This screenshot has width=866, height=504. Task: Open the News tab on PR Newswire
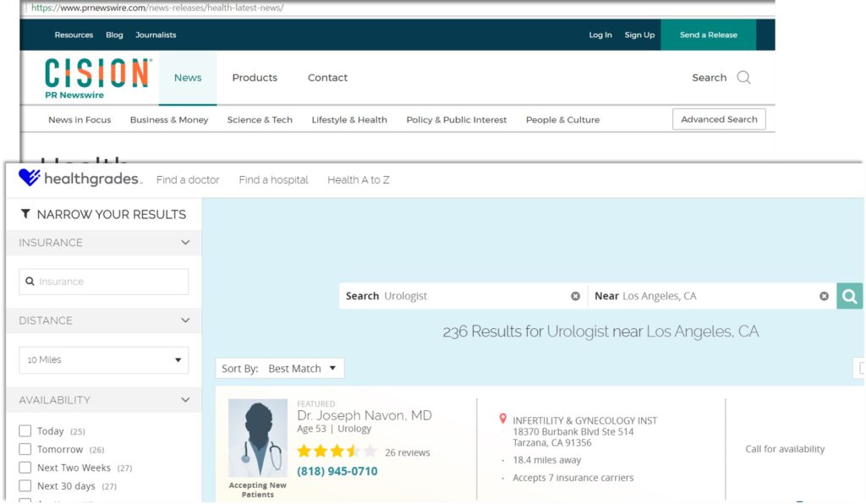point(188,78)
